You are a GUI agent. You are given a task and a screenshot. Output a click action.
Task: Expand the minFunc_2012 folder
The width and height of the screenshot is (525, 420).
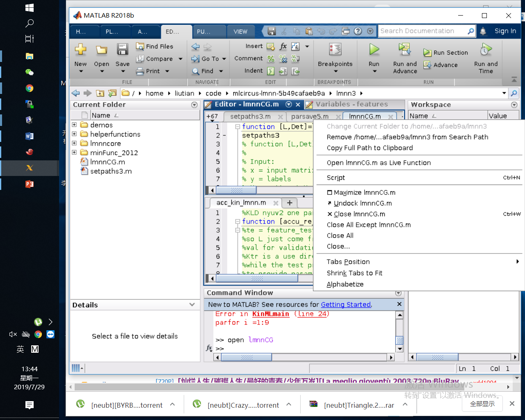coord(74,152)
